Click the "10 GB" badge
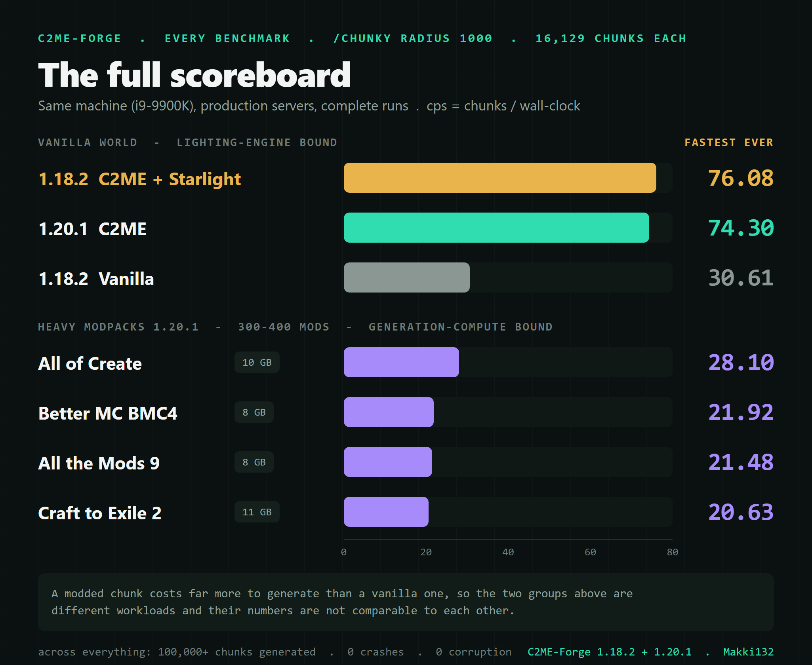812x665 pixels. [x=257, y=362]
